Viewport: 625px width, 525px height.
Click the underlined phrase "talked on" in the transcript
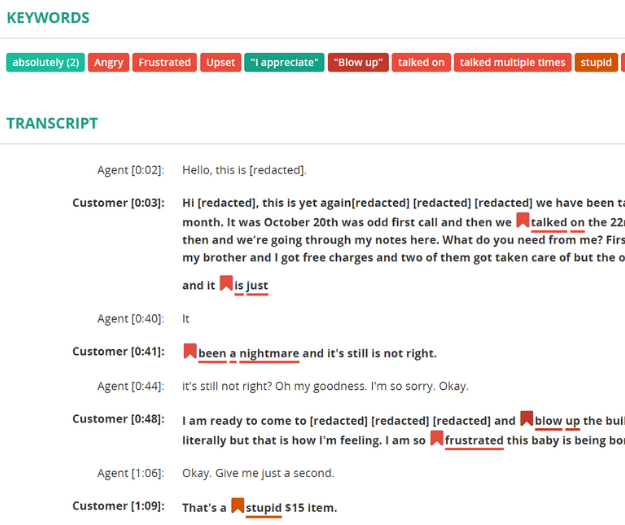(558, 223)
